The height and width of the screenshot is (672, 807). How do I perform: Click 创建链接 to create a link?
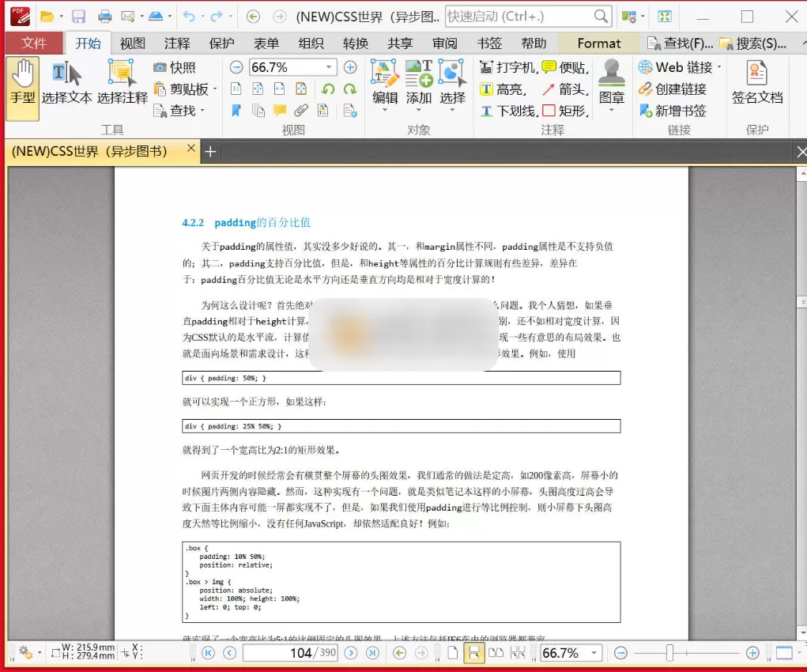[x=680, y=89]
